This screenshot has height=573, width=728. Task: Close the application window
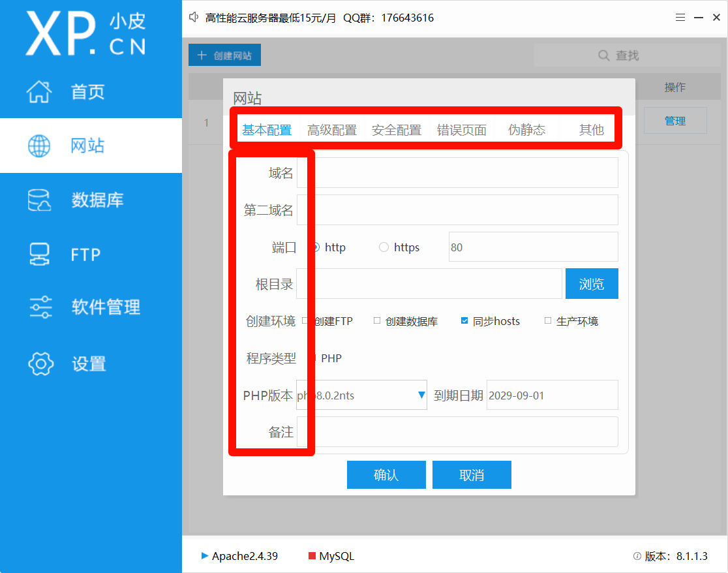coord(716,18)
